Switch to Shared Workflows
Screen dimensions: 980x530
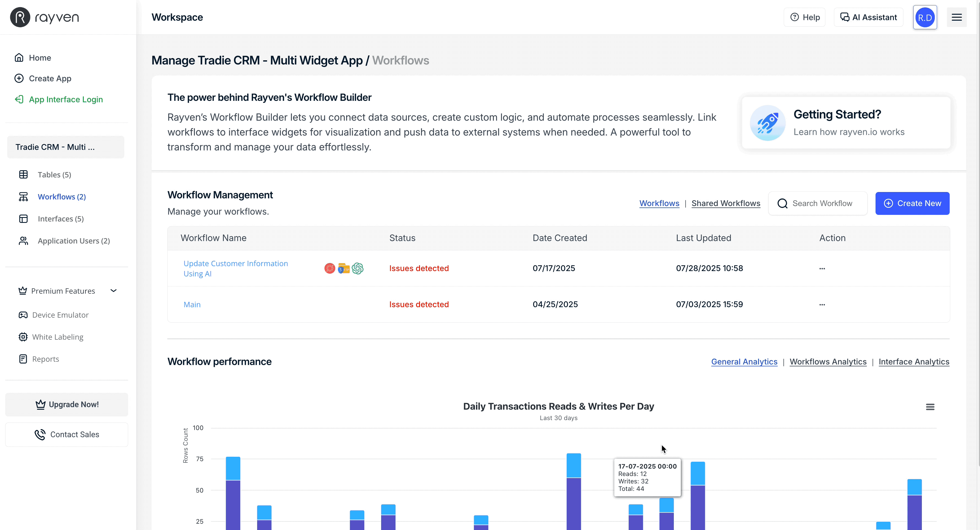725,203
